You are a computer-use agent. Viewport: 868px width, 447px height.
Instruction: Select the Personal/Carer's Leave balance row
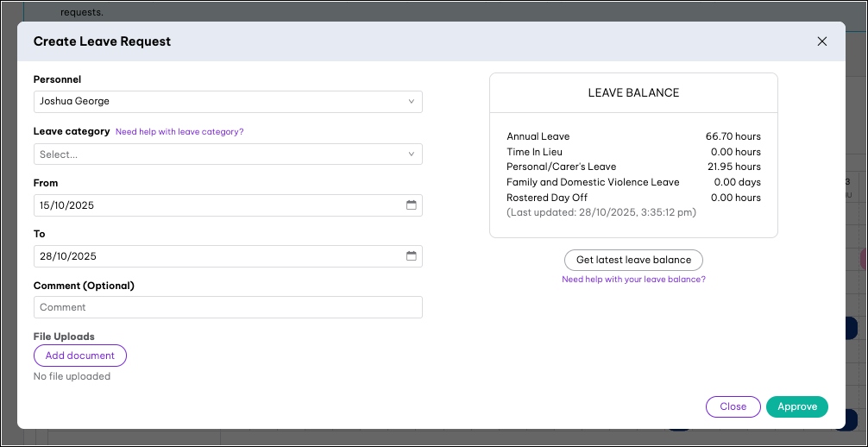click(633, 167)
